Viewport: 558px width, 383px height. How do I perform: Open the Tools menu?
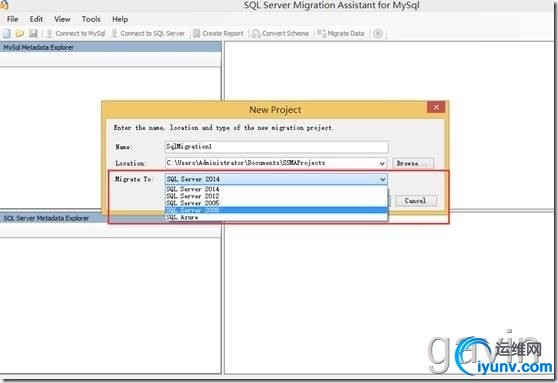91,19
